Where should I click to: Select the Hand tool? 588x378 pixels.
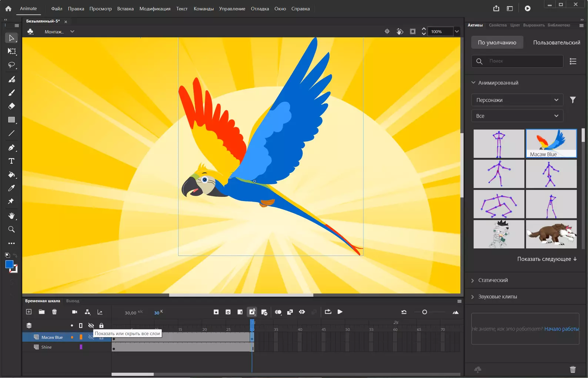[x=11, y=216]
